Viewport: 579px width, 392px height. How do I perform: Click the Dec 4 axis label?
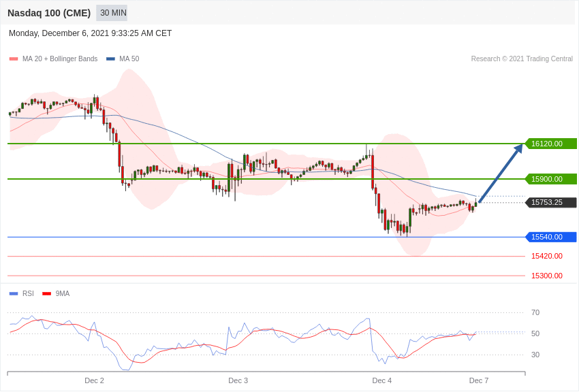(x=382, y=380)
